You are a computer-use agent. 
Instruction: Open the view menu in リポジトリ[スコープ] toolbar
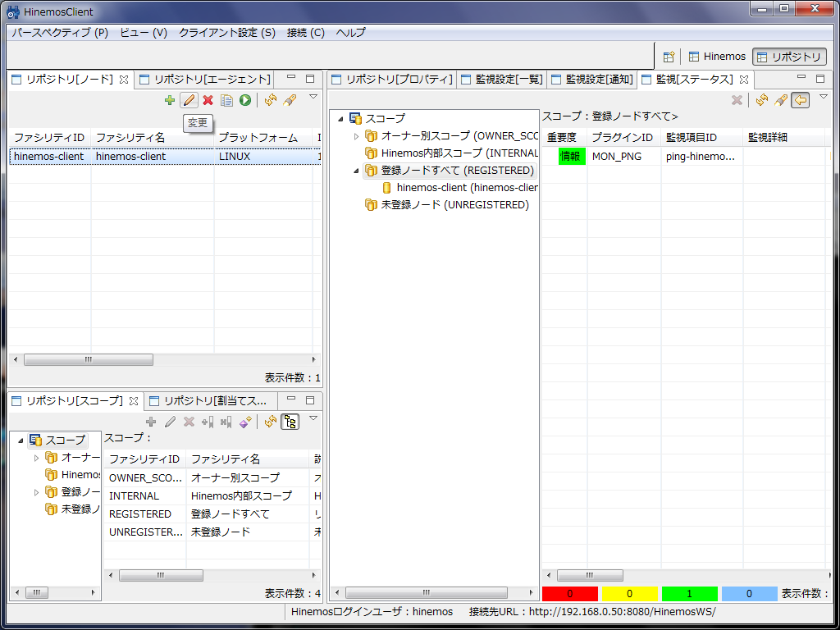pyautogui.click(x=313, y=418)
